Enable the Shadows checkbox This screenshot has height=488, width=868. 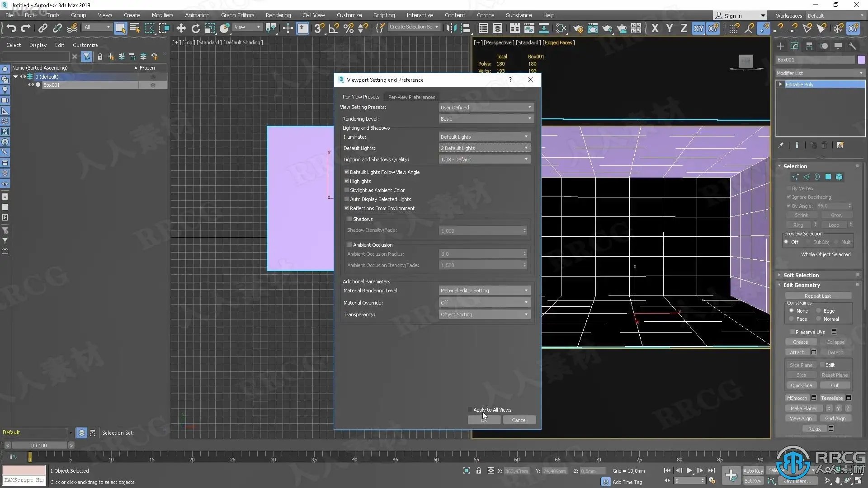click(x=349, y=219)
